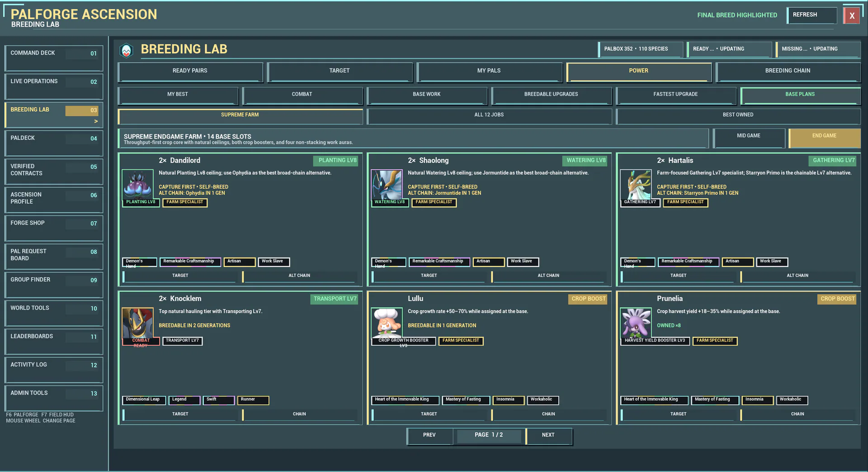The width and height of the screenshot is (868, 472).
Task: Open World Tools in sidebar
Action: point(54,313)
